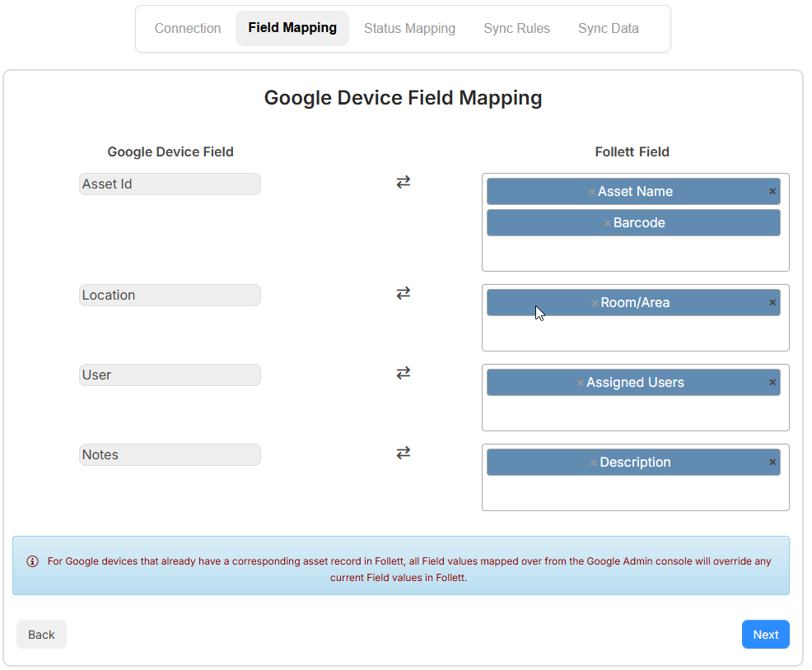Open the Follett field selector for Notes
Screen dimensions: 812x670
[634, 494]
